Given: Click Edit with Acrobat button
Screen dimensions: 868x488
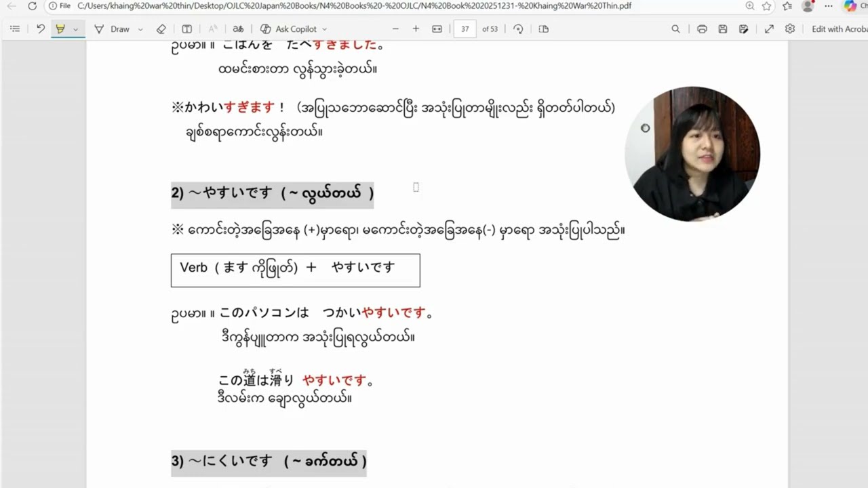Looking at the screenshot, I should pyautogui.click(x=840, y=29).
